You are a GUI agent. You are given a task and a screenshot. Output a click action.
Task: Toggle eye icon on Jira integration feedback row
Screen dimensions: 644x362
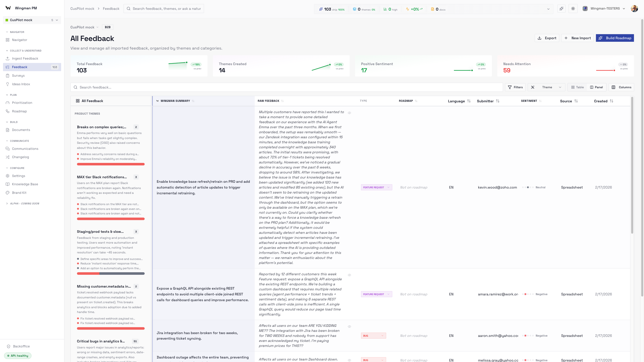[349, 327]
